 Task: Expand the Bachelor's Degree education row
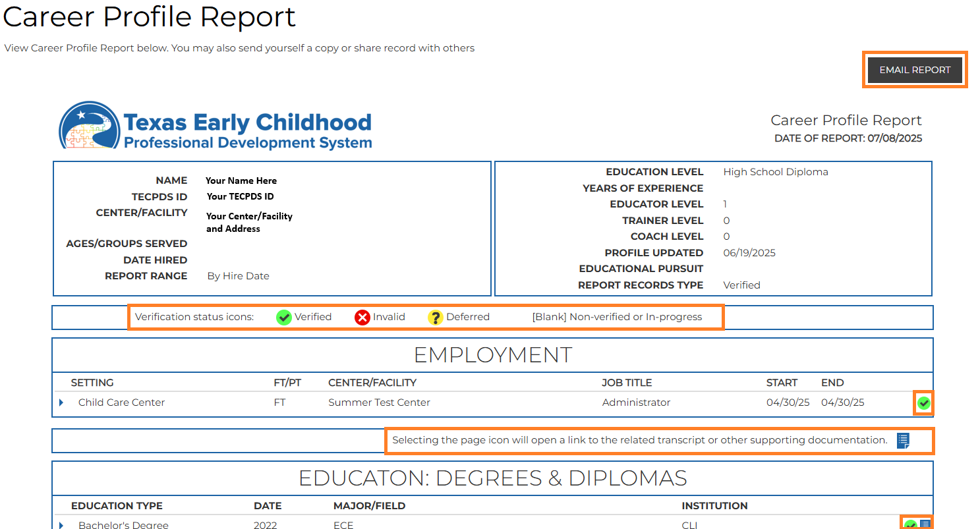[61, 525]
